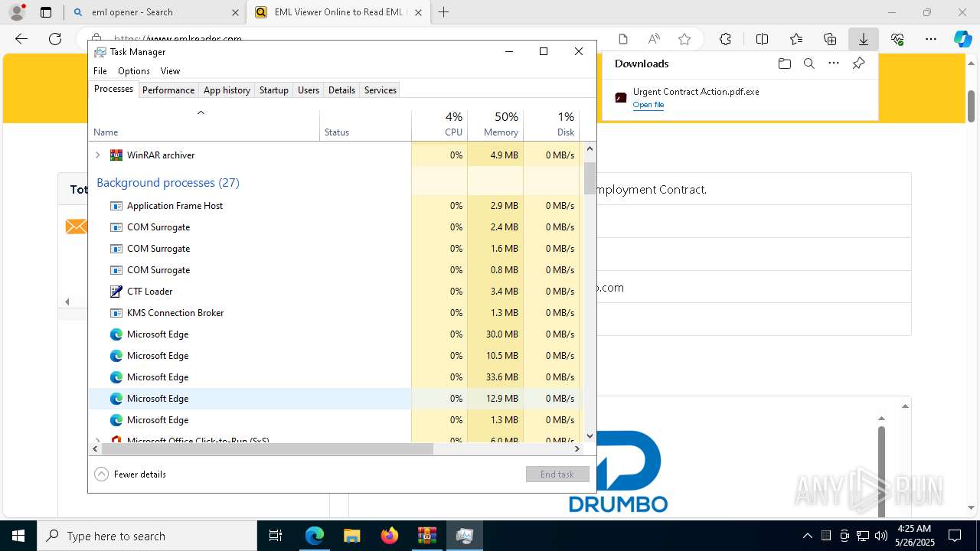Sort processes by CPU column
The height and width of the screenshot is (551, 980).
tap(439, 125)
